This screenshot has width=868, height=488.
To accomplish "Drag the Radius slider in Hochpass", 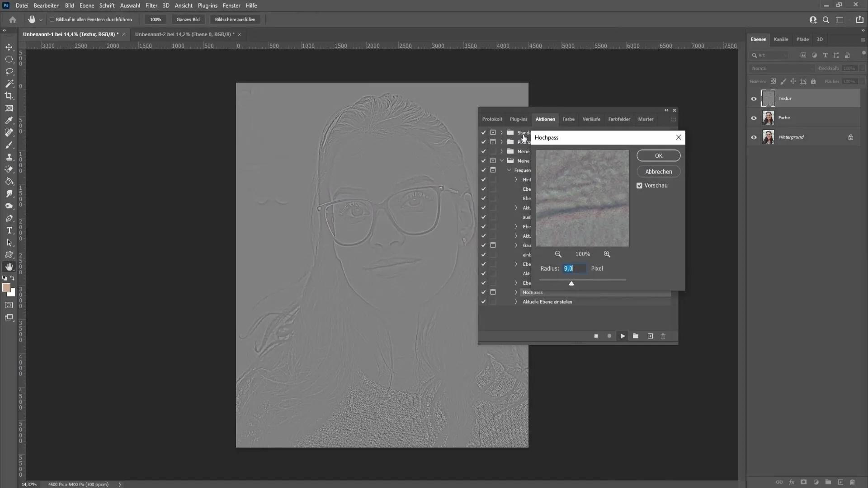I will pyautogui.click(x=571, y=283).
